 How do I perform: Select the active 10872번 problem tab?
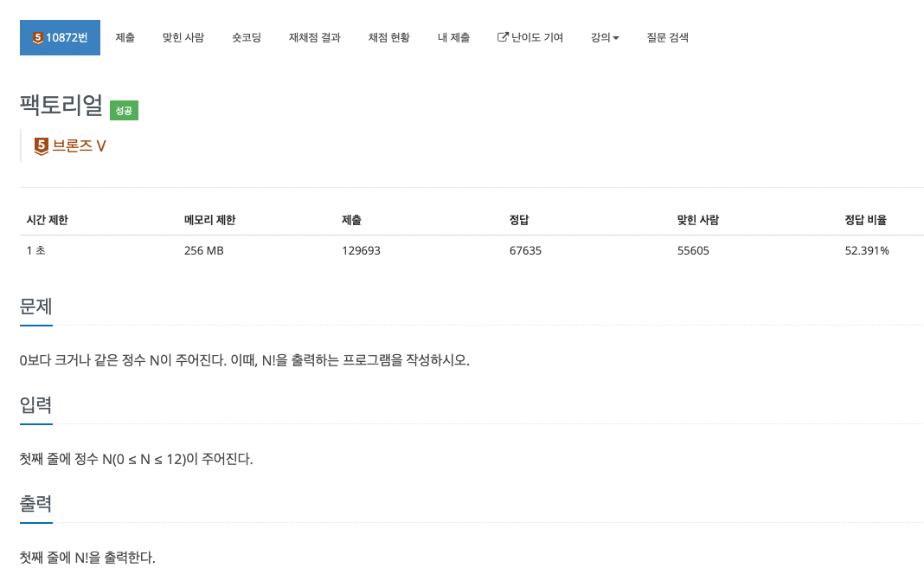60,38
